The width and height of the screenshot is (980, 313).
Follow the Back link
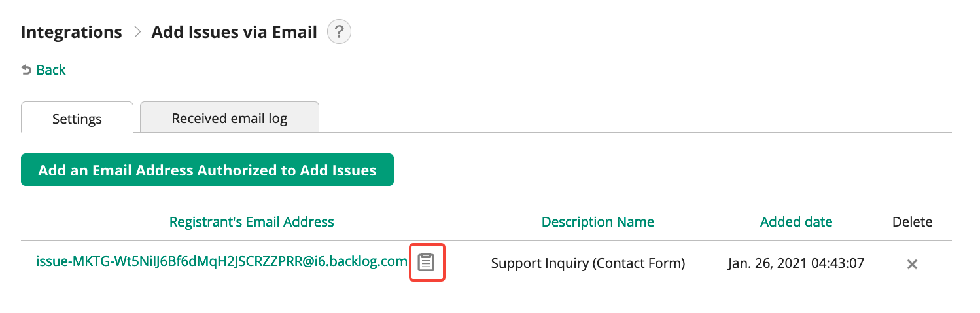pyautogui.click(x=44, y=69)
